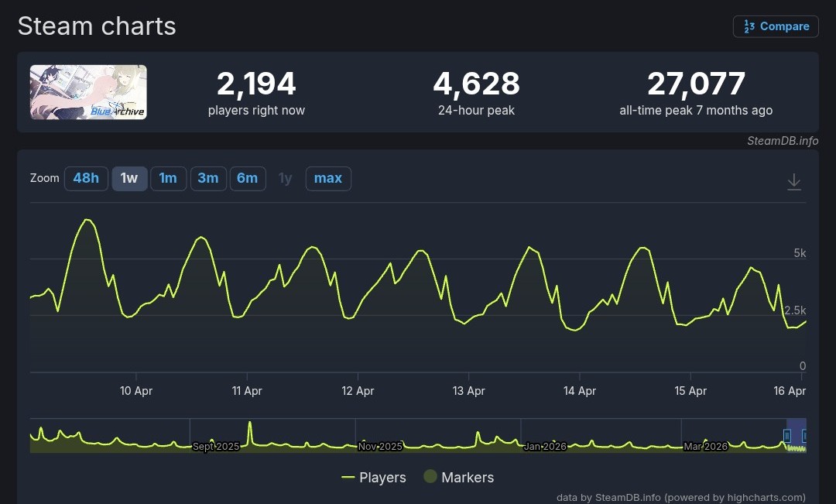The image size is (836, 504).
Task: Switch chart zoom to 1m
Action: 168,178
